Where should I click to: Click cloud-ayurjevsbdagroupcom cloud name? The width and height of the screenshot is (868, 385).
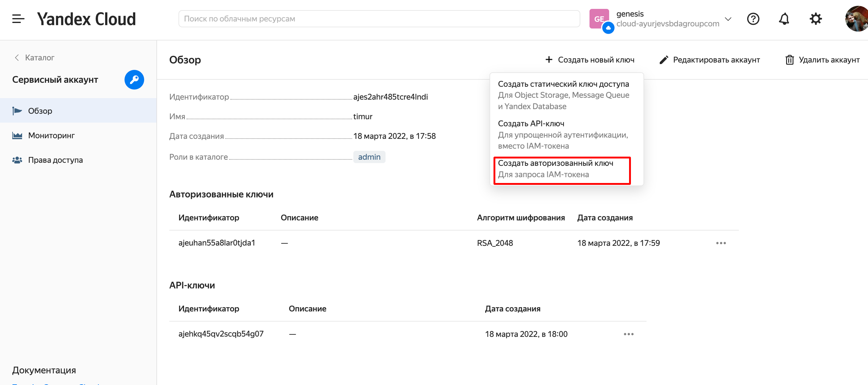point(667,24)
